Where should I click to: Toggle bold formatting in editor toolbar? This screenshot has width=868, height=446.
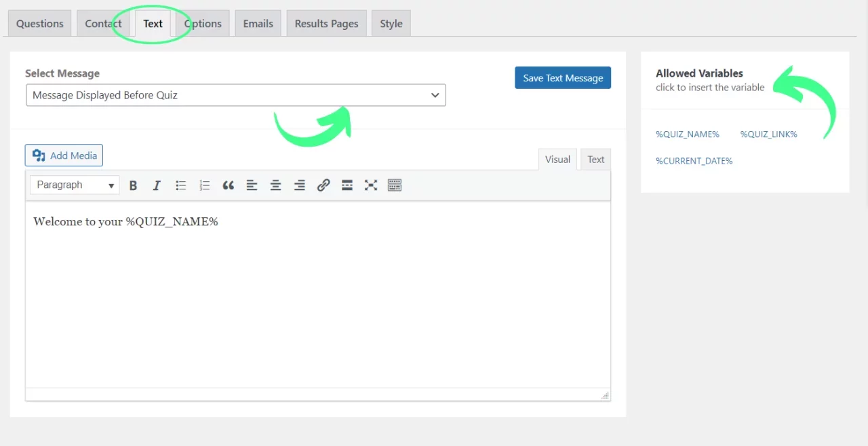(x=134, y=185)
